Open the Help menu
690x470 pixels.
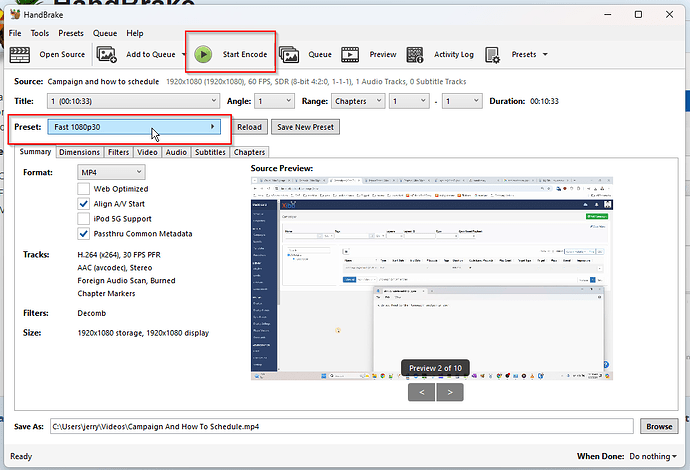[135, 33]
